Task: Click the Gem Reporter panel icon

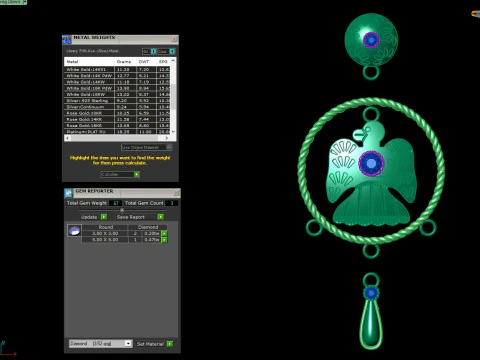Action: point(68,193)
